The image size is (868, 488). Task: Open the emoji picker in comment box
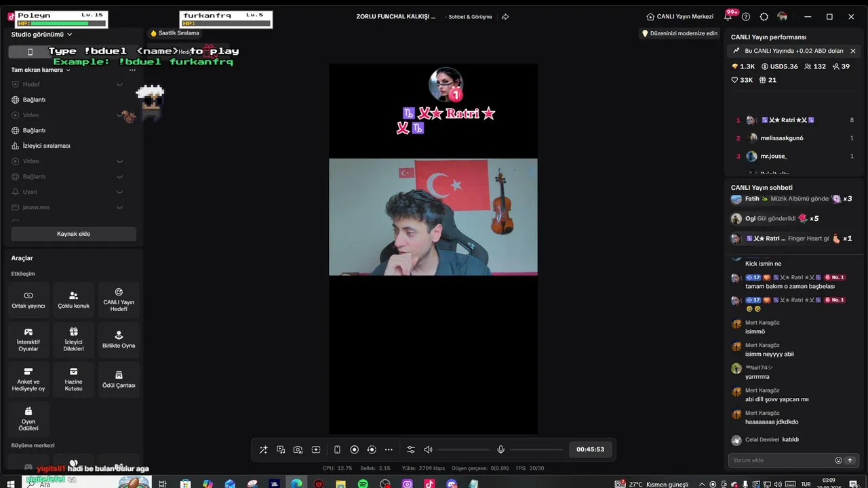click(x=838, y=460)
